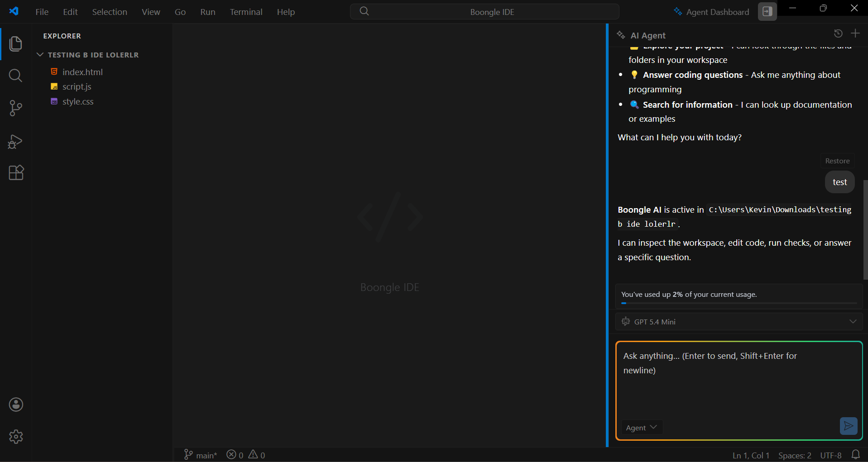Image resolution: width=868 pixels, height=462 pixels.
Task: Open the Selection menu
Action: point(110,12)
